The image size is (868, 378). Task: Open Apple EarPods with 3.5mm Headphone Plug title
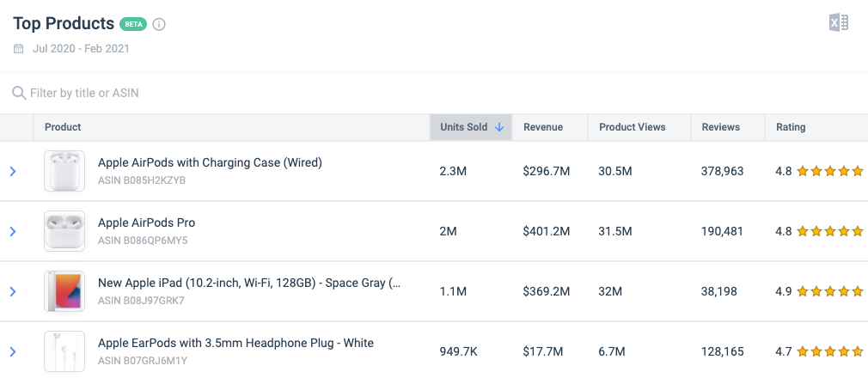(235, 343)
